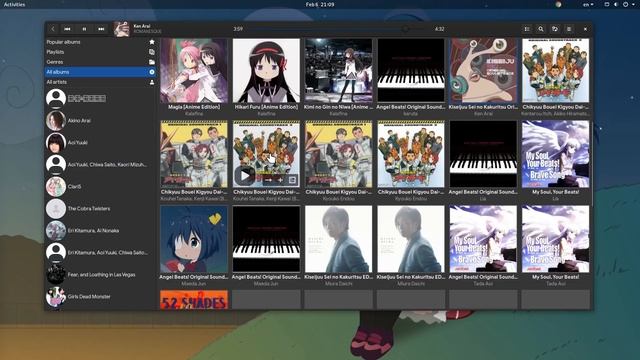Open Hikari Furu [Anime Edition] album
The height and width of the screenshot is (360, 640).
(266, 71)
